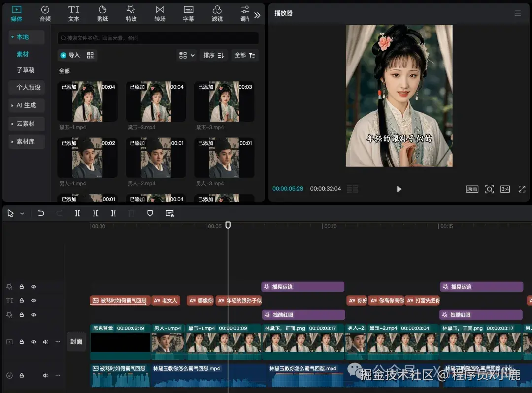The height and width of the screenshot is (393, 532).
Task: Select the 黛玉-1.mp4 media thumbnail
Action: [87, 101]
